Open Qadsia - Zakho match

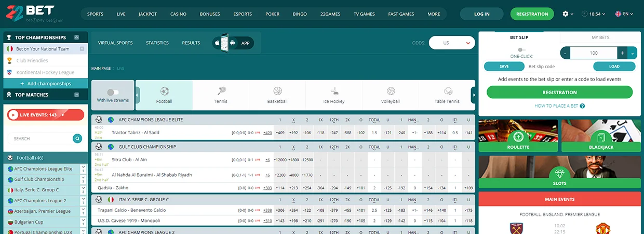click(113, 188)
